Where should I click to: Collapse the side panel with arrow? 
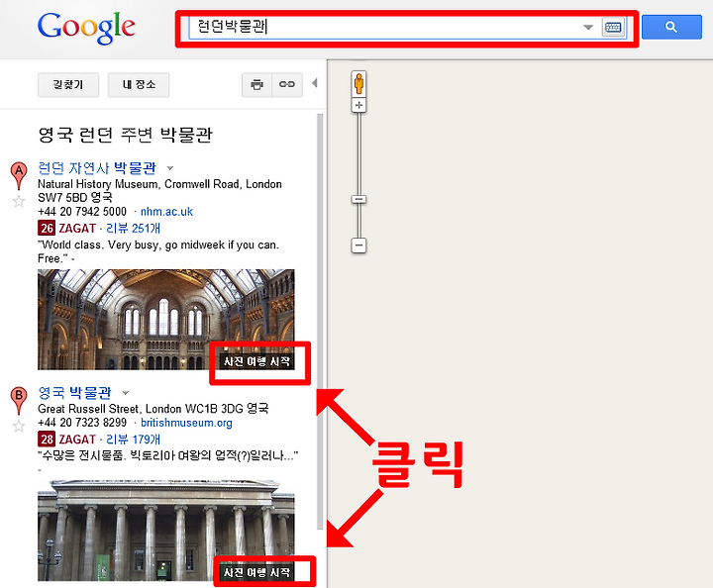(315, 83)
